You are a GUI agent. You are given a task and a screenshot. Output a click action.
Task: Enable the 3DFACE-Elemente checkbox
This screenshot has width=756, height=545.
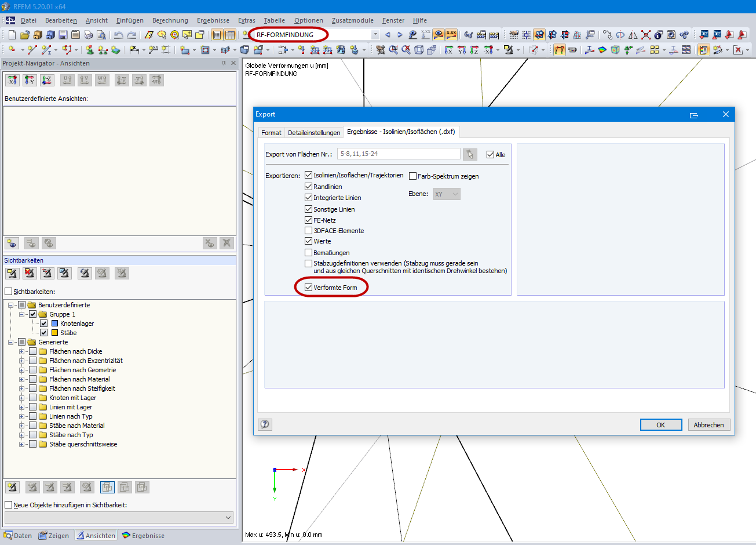[x=309, y=231]
